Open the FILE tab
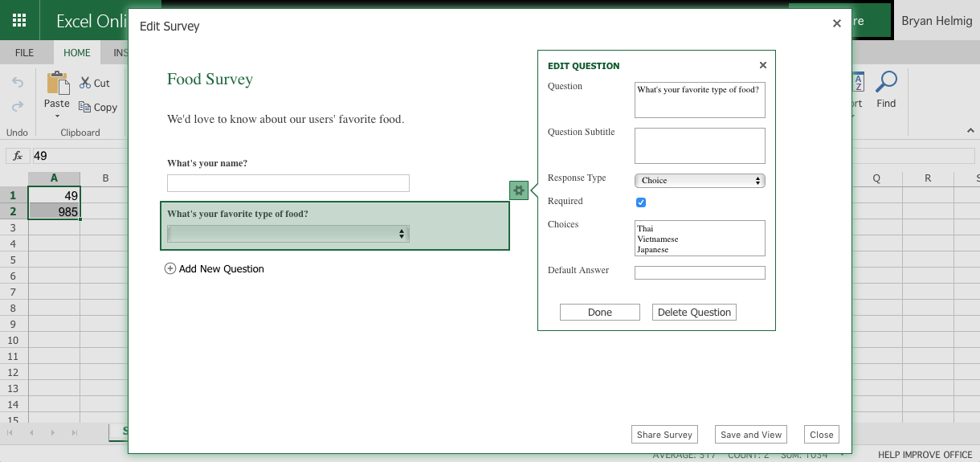 tap(24, 53)
